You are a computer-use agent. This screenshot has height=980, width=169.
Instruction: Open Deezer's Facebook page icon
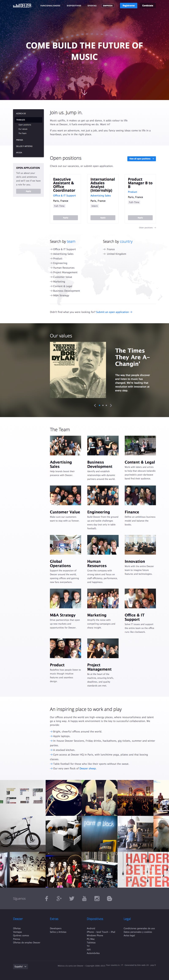point(47,898)
